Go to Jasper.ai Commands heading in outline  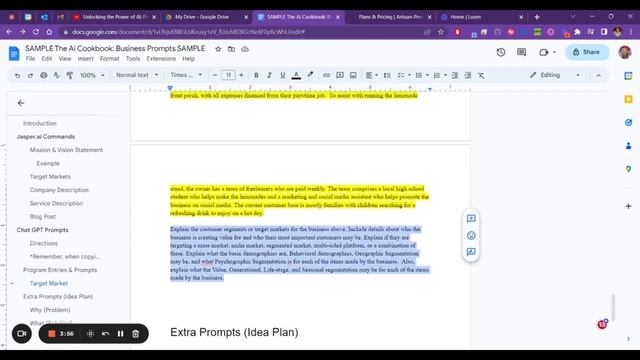tap(46, 137)
